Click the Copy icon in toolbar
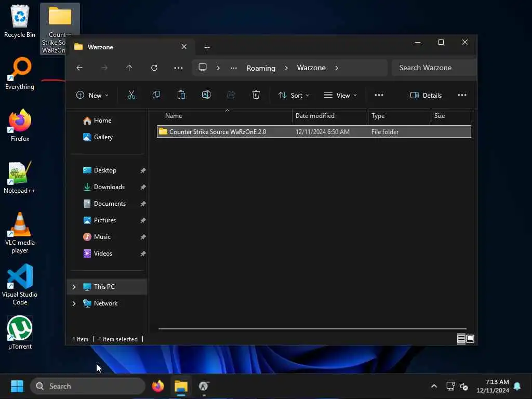 [156, 95]
